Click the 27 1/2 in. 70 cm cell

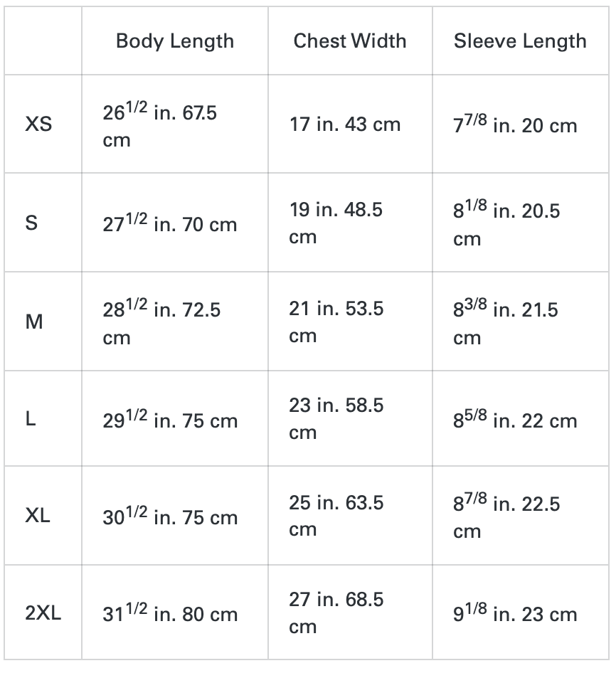[x=170, y=224]
